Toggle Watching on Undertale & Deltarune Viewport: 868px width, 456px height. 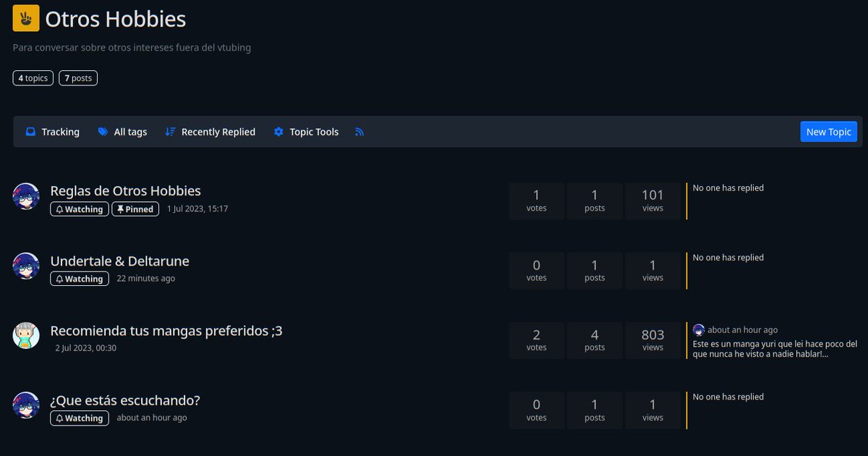pos(79,278)
